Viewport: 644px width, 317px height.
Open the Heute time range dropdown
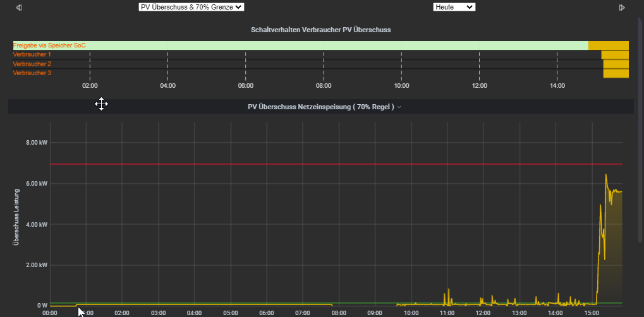454,7
